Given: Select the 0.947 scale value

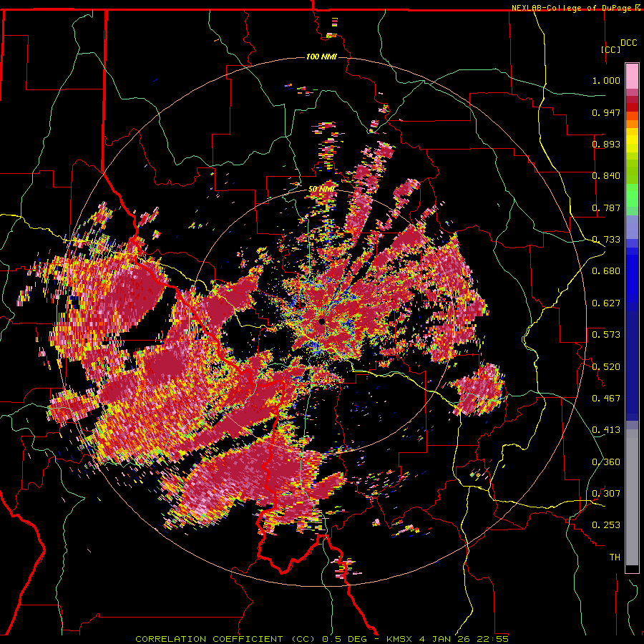Looking at the screenshot, I should (606, 112).
